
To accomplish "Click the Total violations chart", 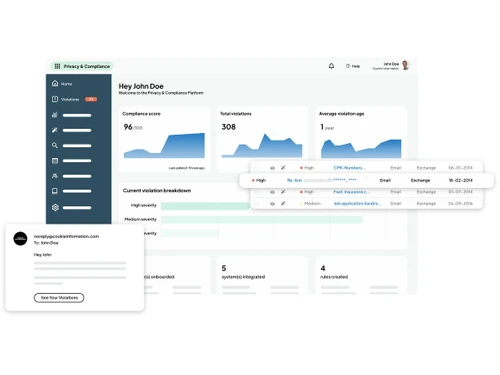I will pos(262,146).
